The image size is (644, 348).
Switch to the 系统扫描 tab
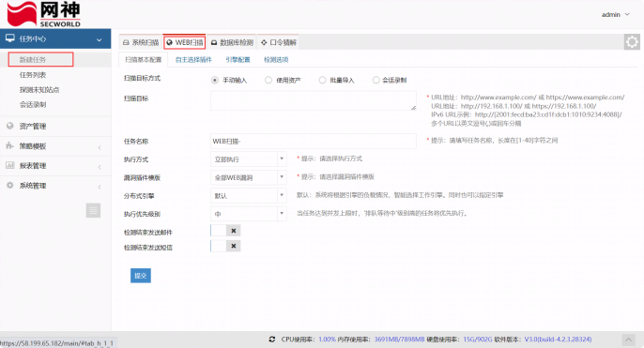coord(141,42)
